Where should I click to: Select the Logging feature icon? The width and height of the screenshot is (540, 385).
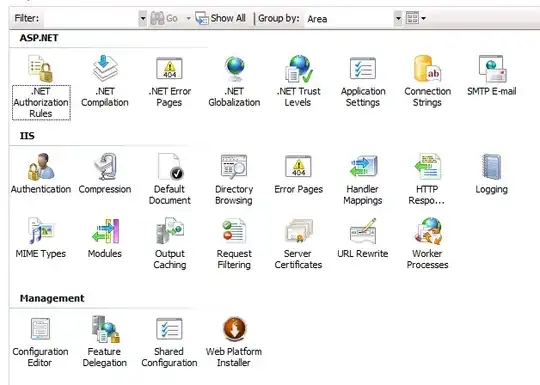pos(491,174)
